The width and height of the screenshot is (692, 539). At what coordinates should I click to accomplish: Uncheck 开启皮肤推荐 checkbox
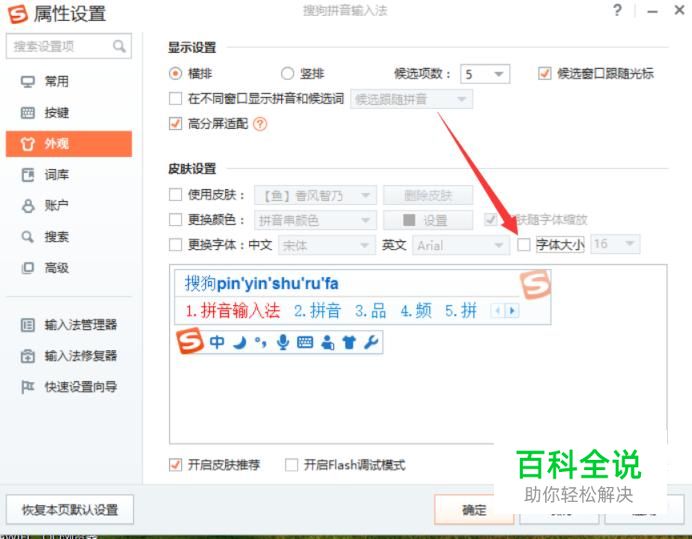click(175, 464)
